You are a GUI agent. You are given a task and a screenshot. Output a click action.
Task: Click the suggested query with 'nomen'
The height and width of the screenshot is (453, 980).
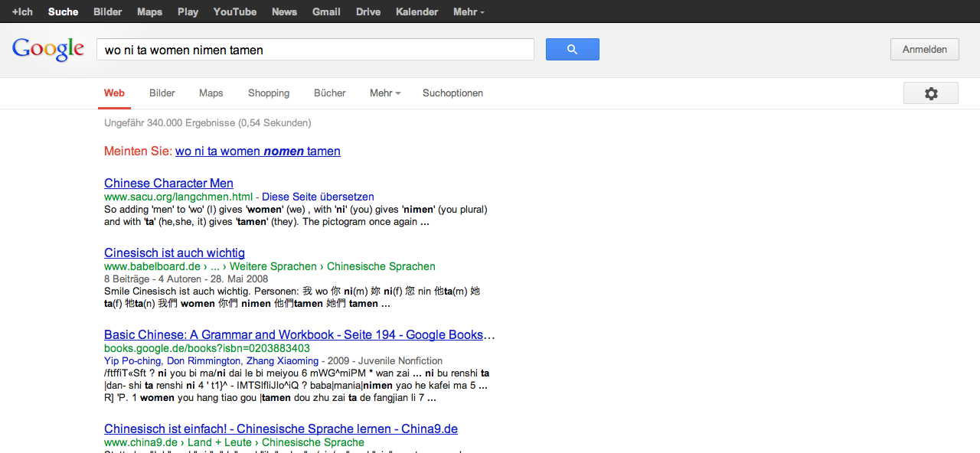click(x=258, y=152)
